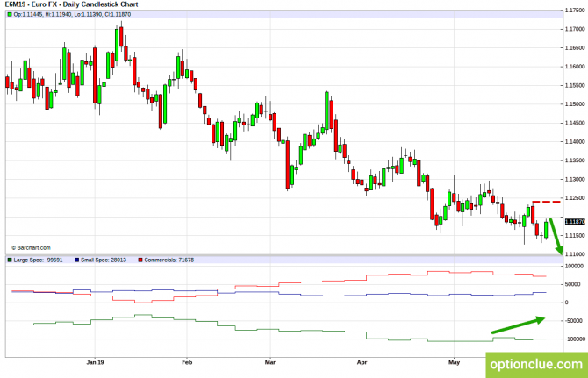Select the red dashed resistance line
This screenshot has width=588, height=378.
click(x=546, y=203)
